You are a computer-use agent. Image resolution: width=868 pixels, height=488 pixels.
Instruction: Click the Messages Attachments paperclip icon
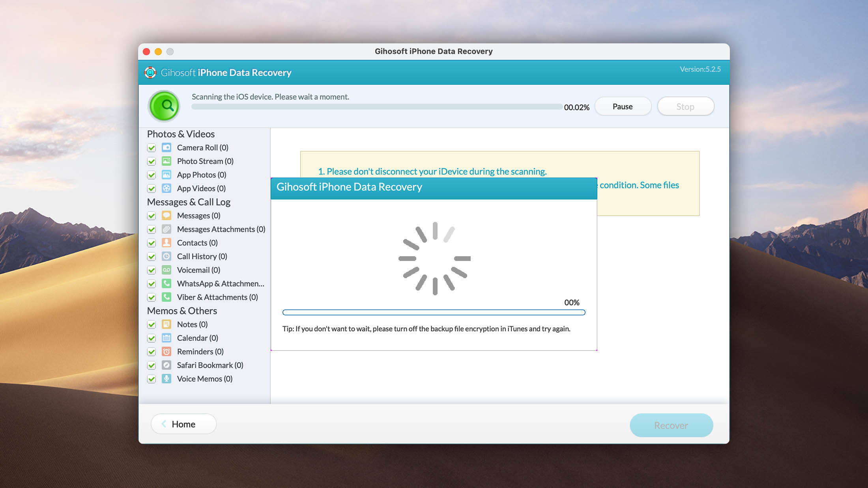[166, 229]
